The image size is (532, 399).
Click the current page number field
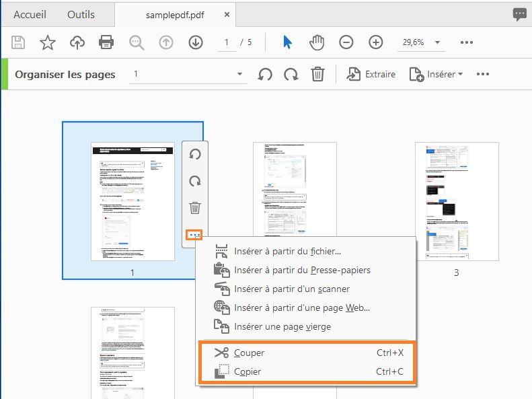click(226, 42)
